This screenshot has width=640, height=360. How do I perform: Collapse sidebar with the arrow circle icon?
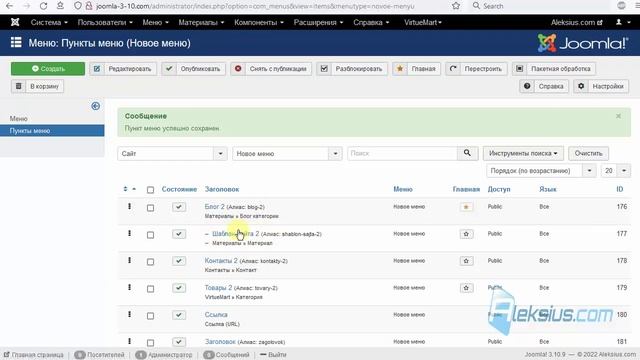tap(96, 106)
